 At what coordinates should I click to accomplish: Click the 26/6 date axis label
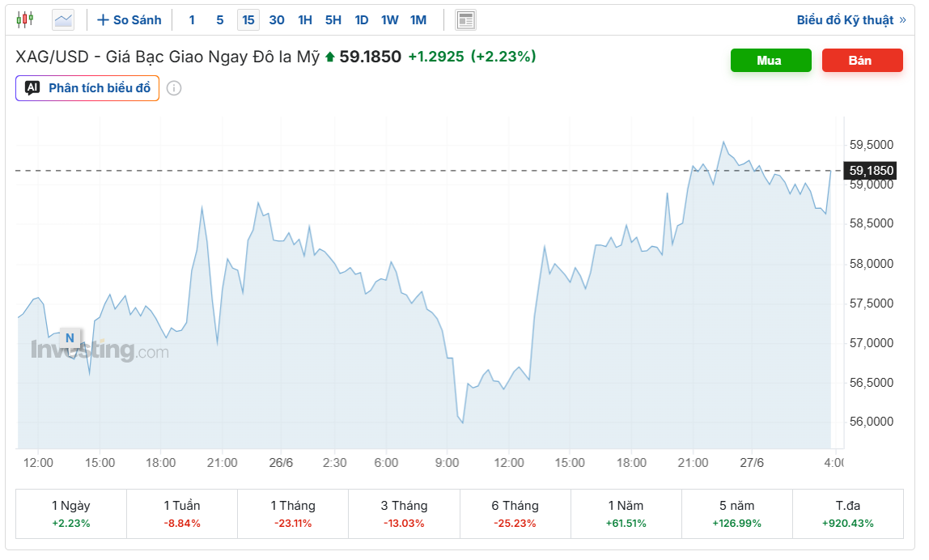[x=281, y=463]
